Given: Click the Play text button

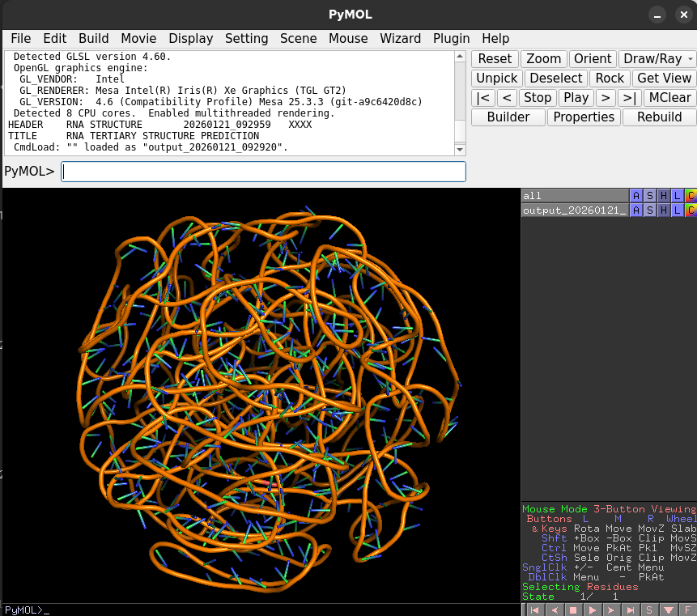Looking at the screenshot, I should coord(576,98).
